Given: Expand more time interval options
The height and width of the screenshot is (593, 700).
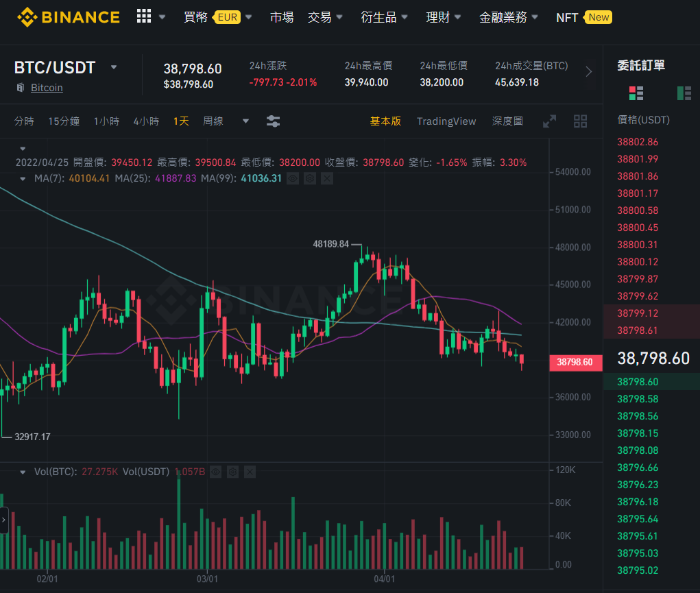Looking at the screenshot, I should click(x=245, y=121).
